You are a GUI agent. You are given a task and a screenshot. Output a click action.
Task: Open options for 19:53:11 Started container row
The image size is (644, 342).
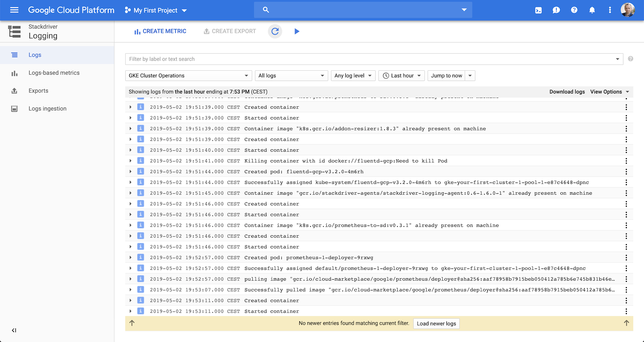click(x=626, y=311)
